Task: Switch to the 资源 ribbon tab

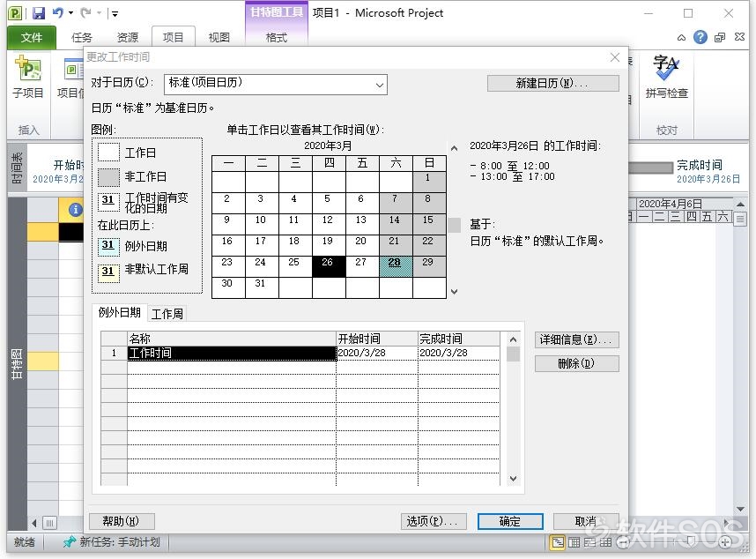Action: point(127,38)
